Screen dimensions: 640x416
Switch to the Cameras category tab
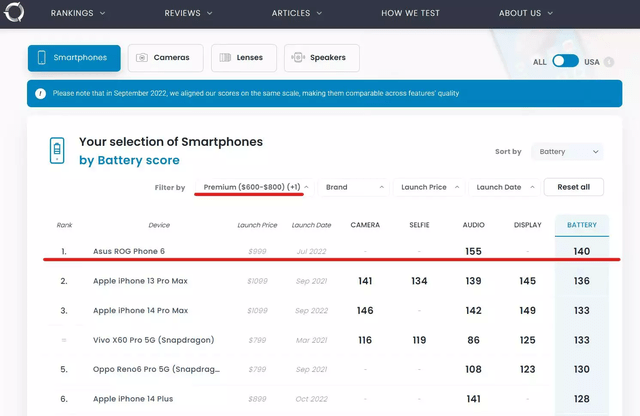click(165, 58)
